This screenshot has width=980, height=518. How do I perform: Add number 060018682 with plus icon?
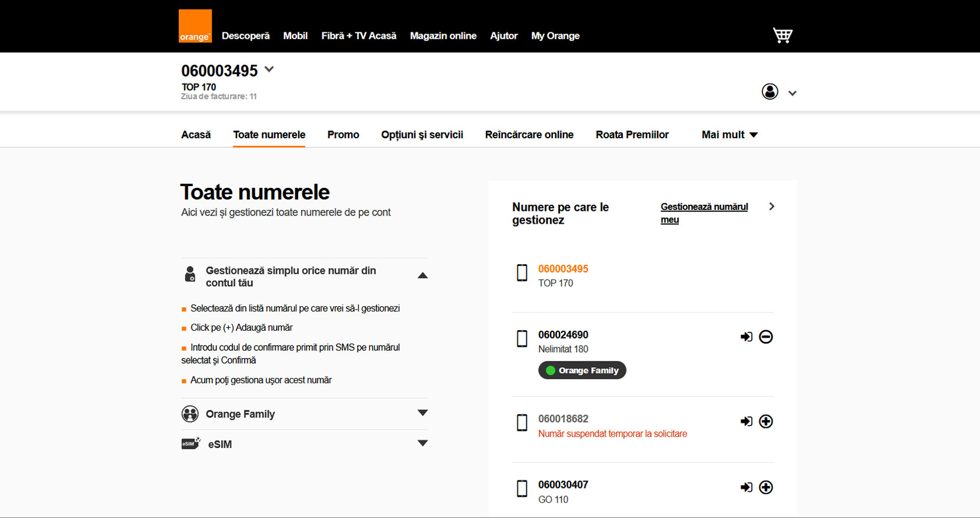point(765,421)
